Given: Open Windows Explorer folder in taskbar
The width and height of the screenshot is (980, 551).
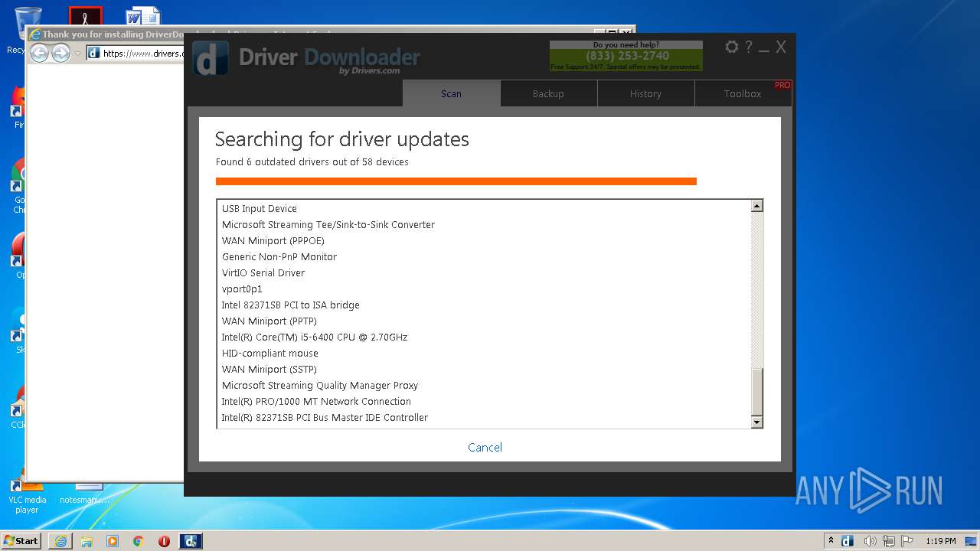Looking at the screenshot, I should tap(87, 541).
